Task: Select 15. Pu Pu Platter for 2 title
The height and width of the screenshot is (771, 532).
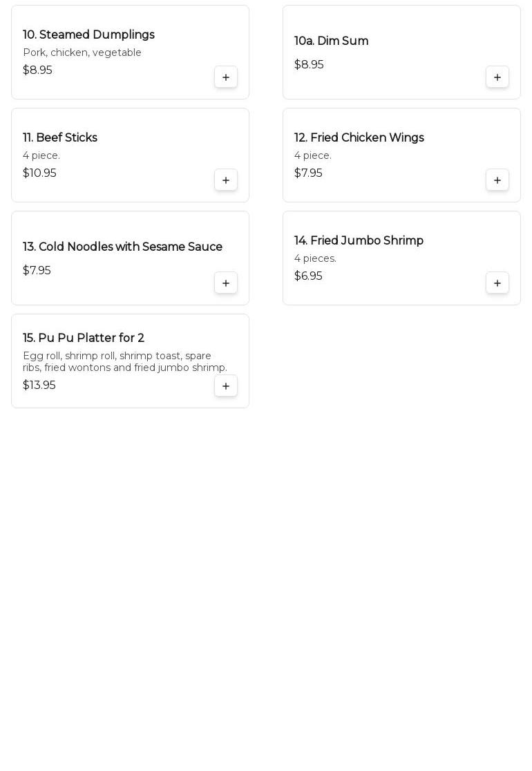Action: tap(83, 339)
